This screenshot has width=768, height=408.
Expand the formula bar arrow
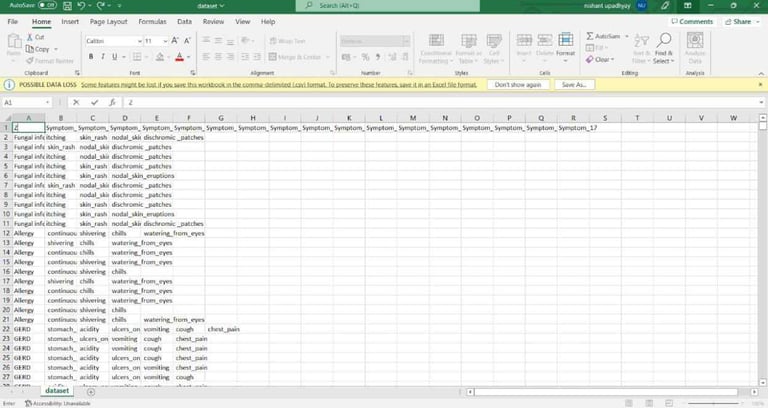(761, 102)
